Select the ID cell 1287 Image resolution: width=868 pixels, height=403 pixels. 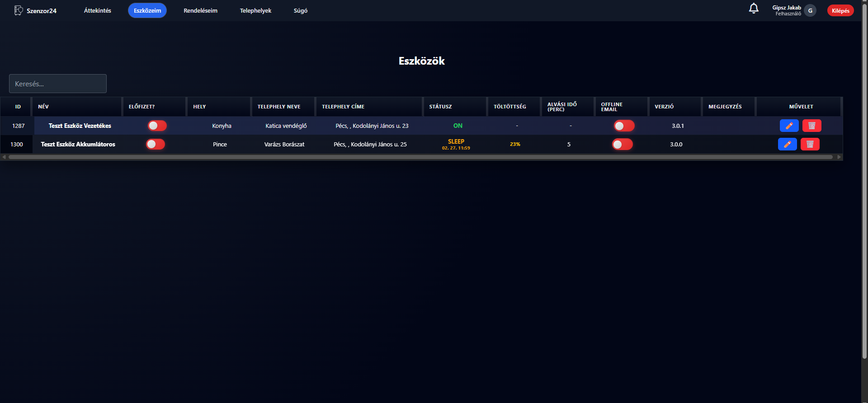click(18, 126)
